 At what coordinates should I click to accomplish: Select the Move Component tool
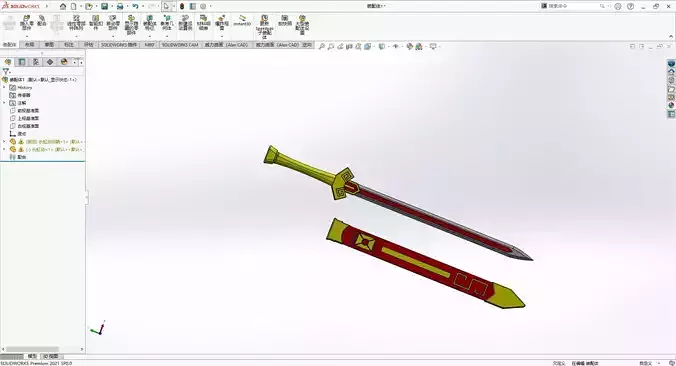click(113, 23)
